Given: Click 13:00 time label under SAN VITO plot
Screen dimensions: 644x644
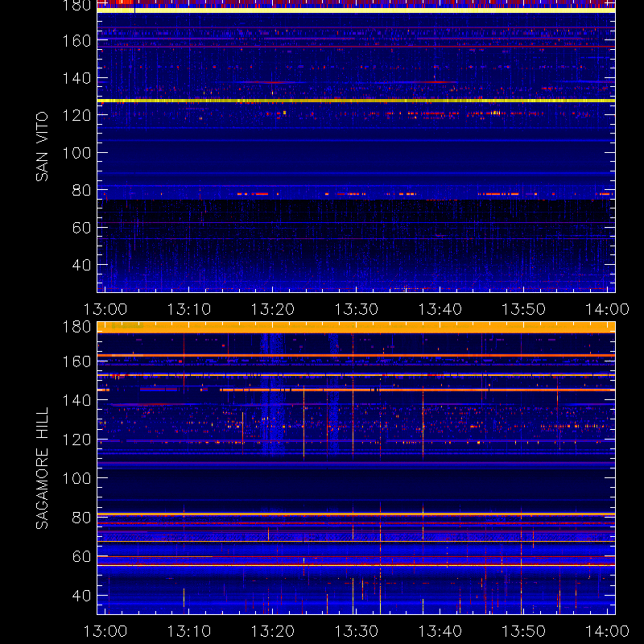Looking at the screenshot, I should pos(105,309).
